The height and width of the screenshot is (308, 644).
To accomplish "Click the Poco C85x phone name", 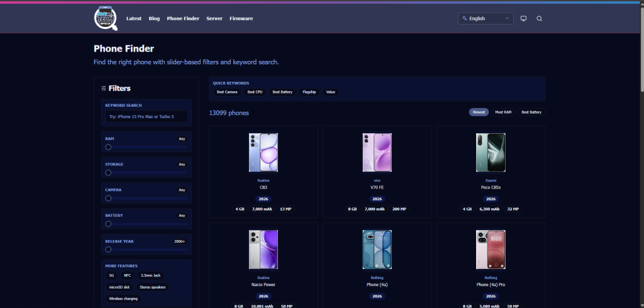I will point(491,187).
